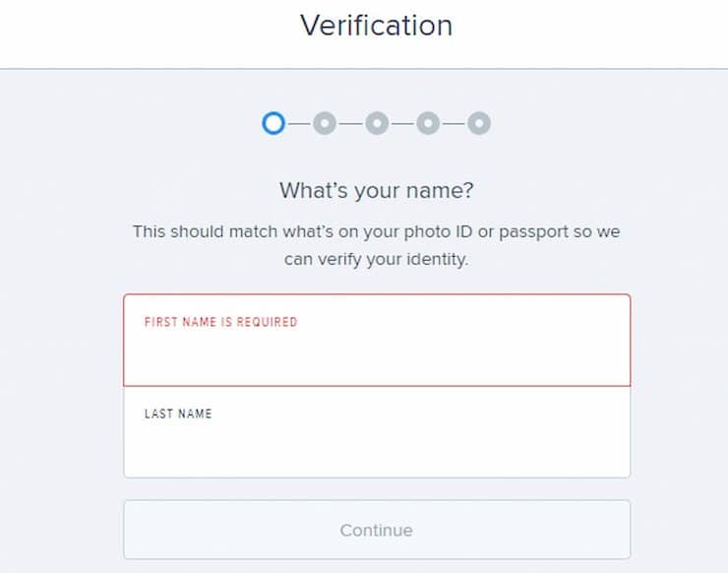The width and height of the screenshot is (728, 573).
Task: Click the 'What's your name?' heading
Action: 377,191
